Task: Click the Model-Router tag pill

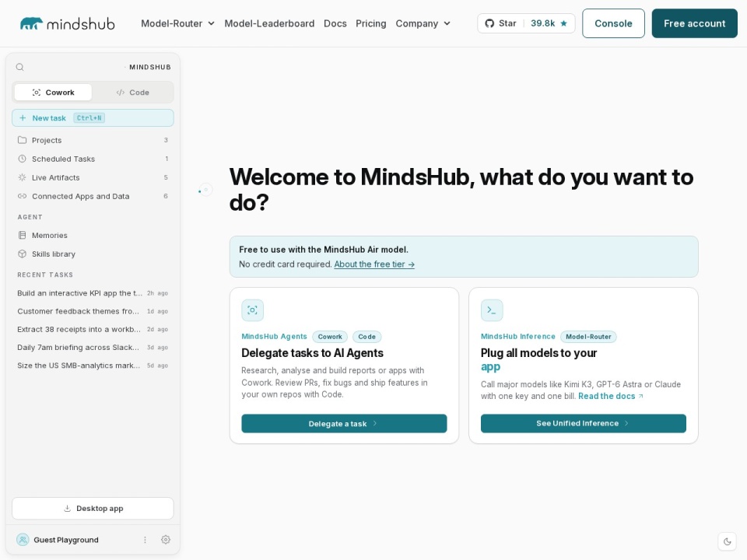Action: tap(588, 337)
